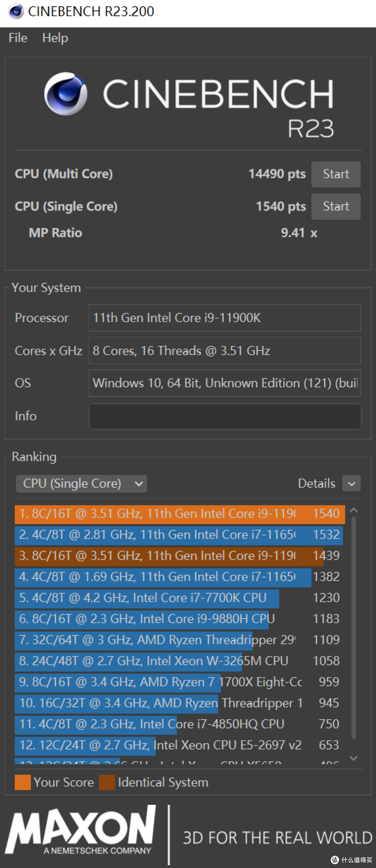Click the Identical System legend label
The height and width of the screenshot is (868, 376).
(x=163, y=782)
